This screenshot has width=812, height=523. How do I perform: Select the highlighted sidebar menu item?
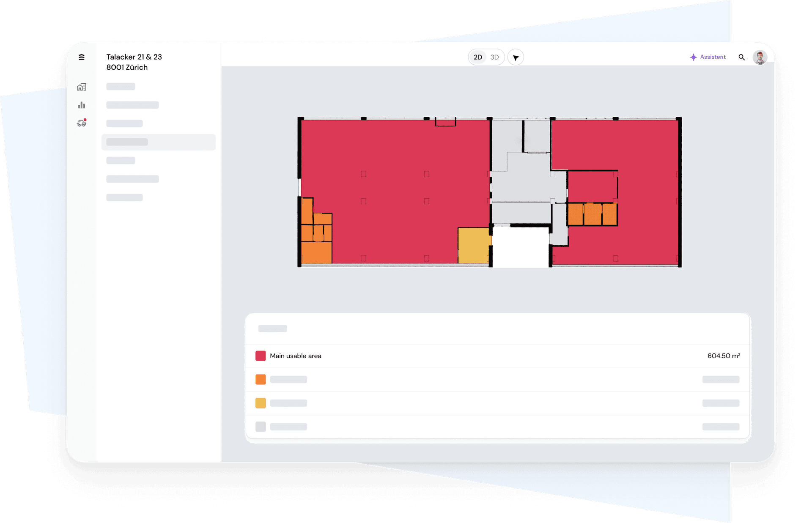158,142
